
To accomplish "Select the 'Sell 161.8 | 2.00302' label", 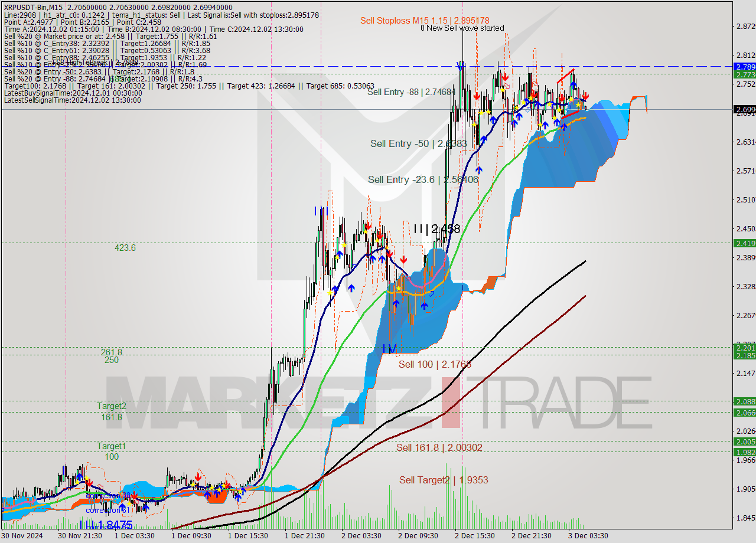I will [439, 448].
